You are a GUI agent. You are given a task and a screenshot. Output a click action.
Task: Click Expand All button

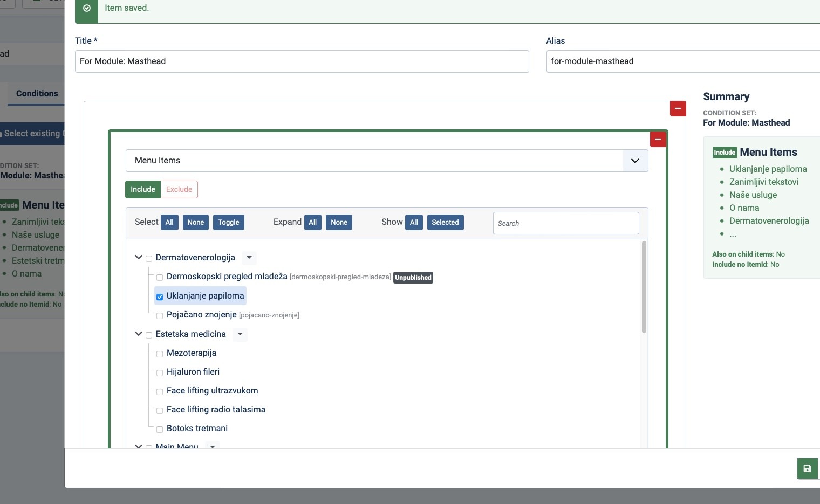click(313, 222)
